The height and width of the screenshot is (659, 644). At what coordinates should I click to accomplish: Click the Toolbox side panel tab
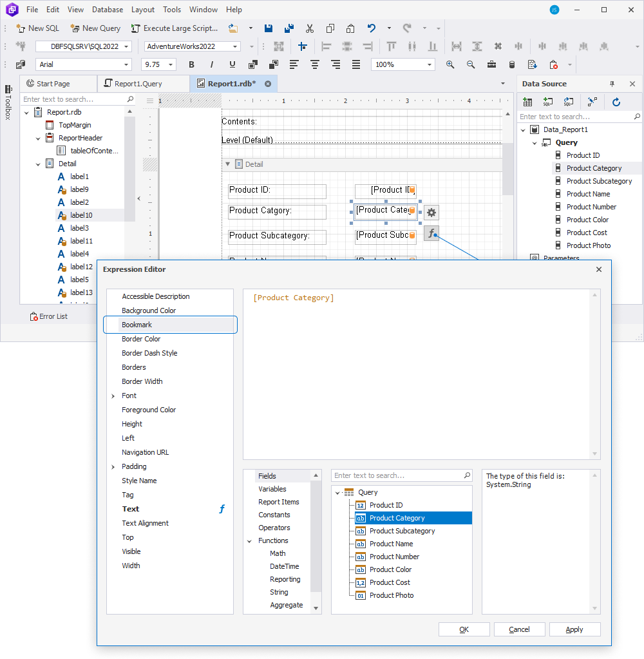pos(8,102)
